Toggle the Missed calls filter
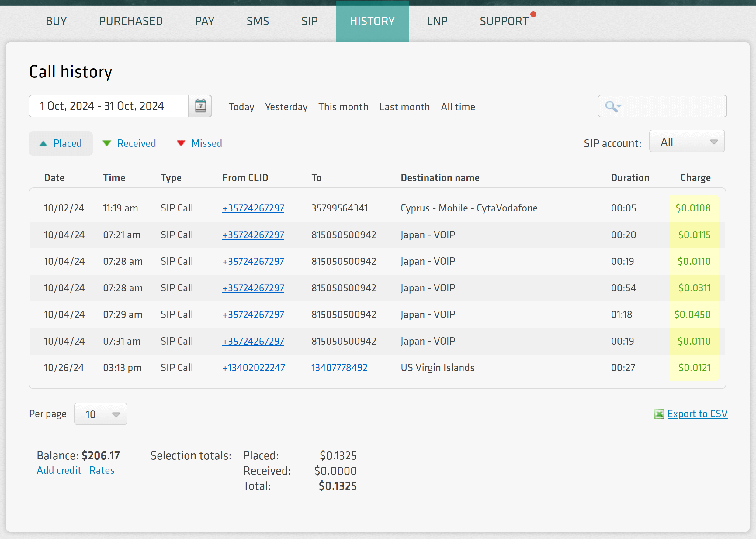 [x=206, y=143]
